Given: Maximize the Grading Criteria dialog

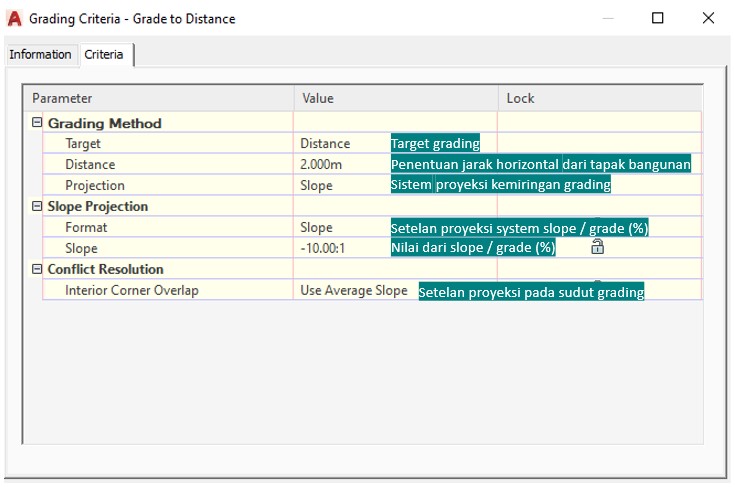Looking at the screenshot, I should click(x=657, y=18).
